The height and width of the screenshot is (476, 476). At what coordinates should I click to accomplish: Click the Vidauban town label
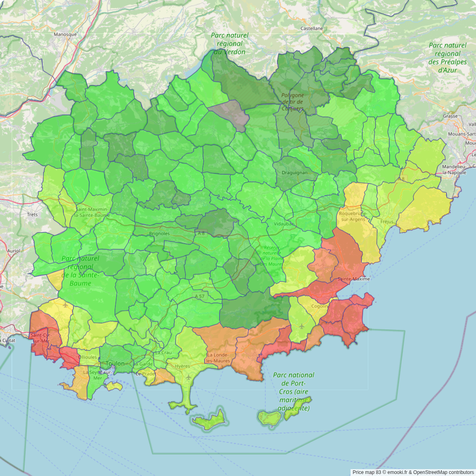tap(284, 223)
